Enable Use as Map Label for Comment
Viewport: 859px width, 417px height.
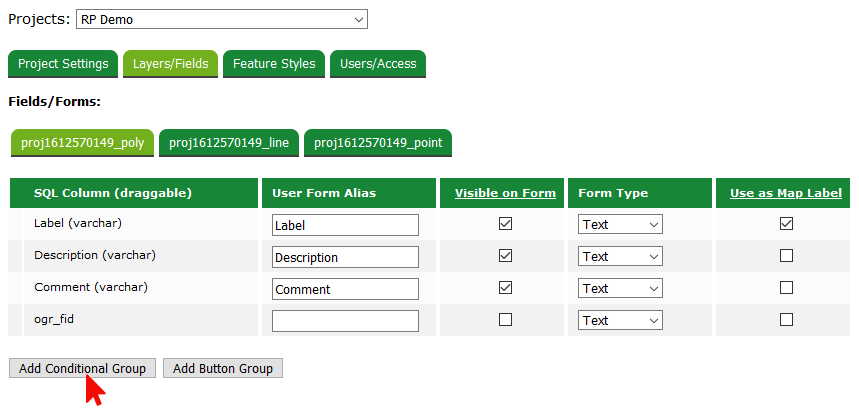point(786,288)
